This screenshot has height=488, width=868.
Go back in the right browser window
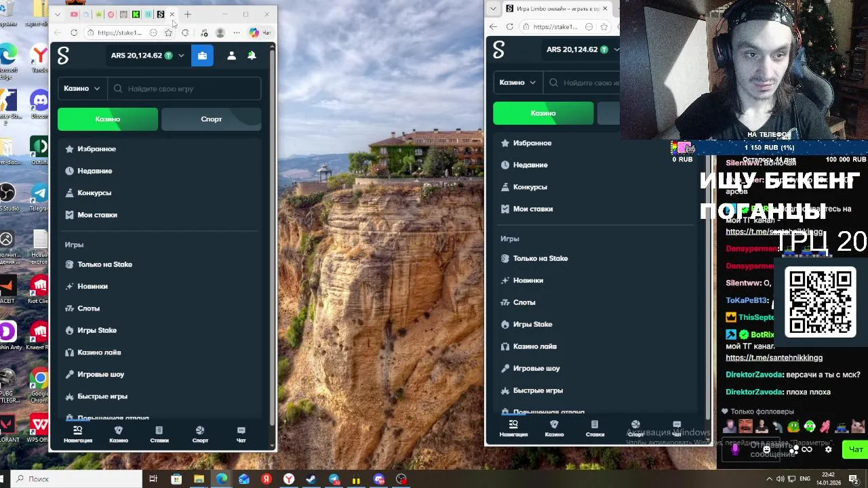tap(494, 26)
